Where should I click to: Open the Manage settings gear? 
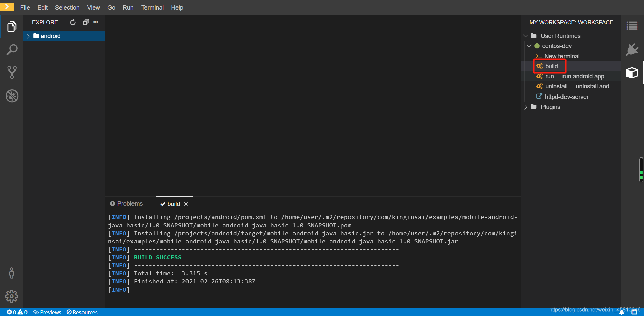coord(12,296)
